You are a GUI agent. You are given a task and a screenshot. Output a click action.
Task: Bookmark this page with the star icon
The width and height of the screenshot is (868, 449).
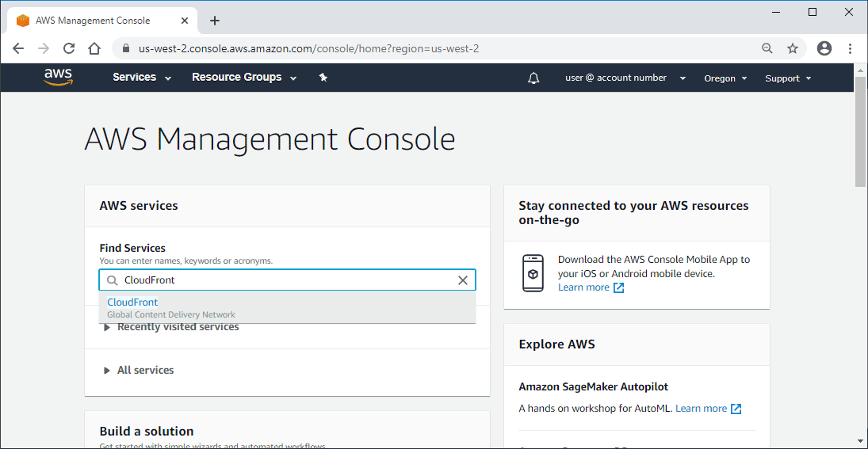[793, 48]
